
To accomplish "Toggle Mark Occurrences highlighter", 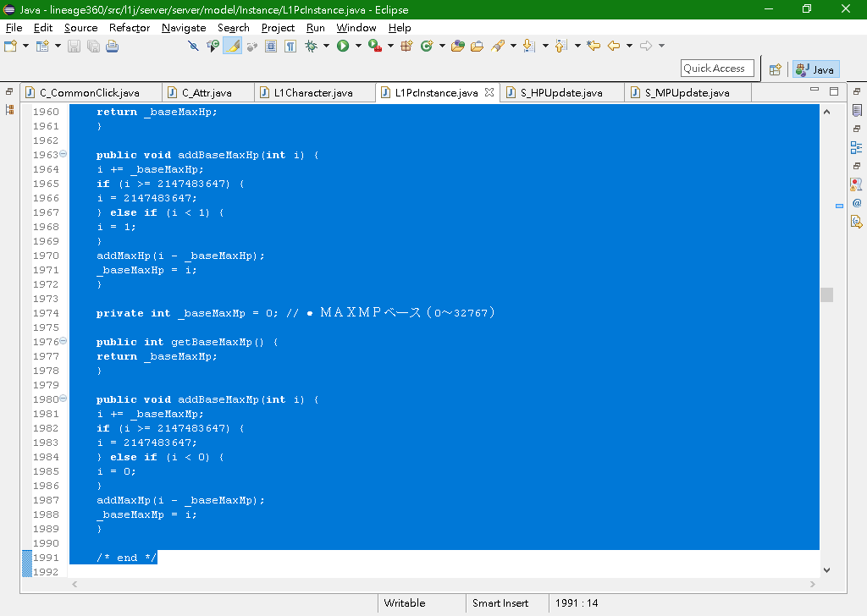I will (232, 46).
